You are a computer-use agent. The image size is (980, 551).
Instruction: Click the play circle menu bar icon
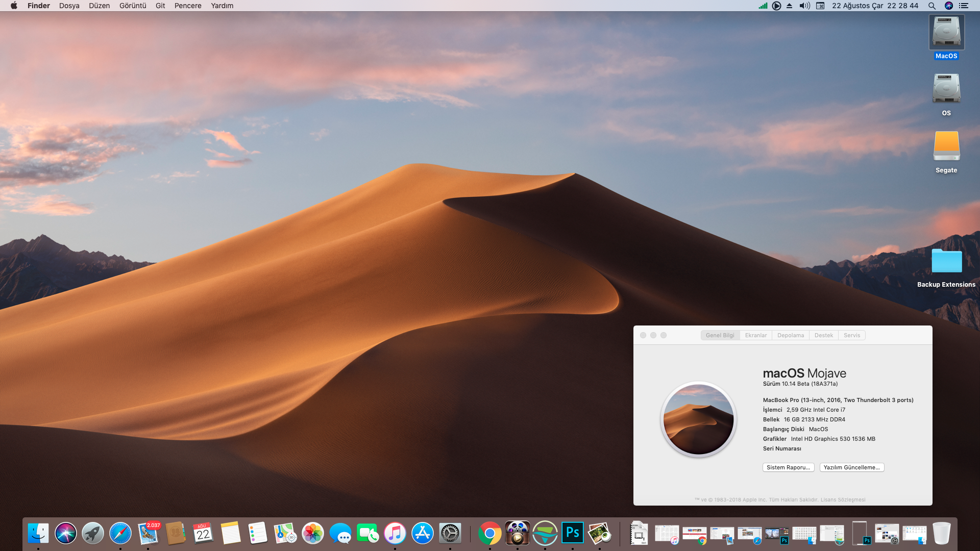click(x=776, y=6)
